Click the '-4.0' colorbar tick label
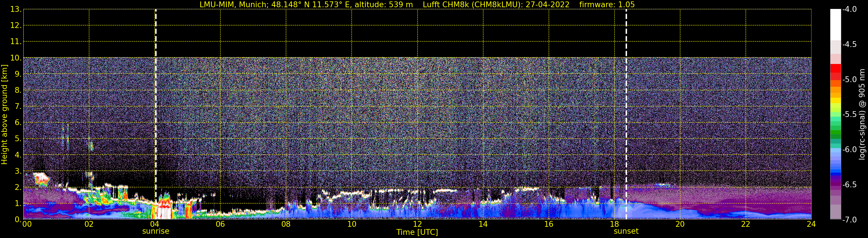This screenshot has height=238, width=868. (849, 10)
